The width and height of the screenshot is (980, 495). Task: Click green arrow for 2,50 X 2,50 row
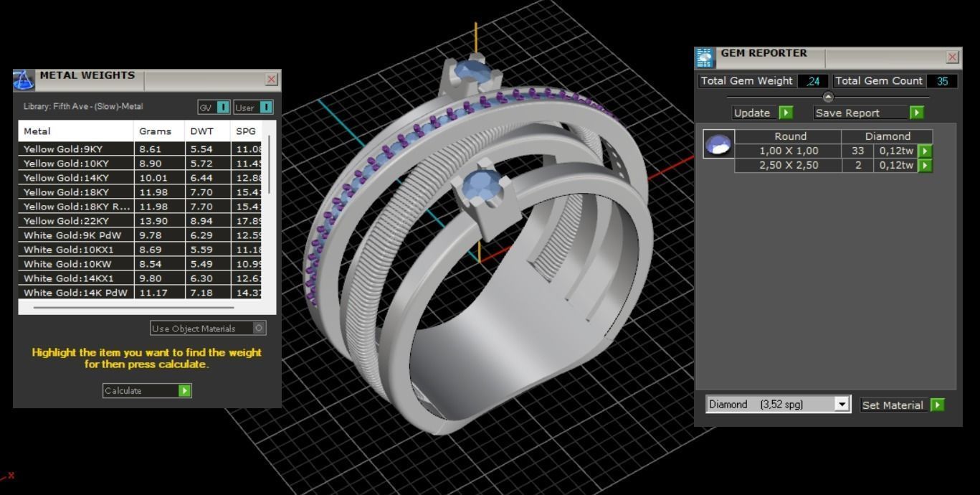926,166
